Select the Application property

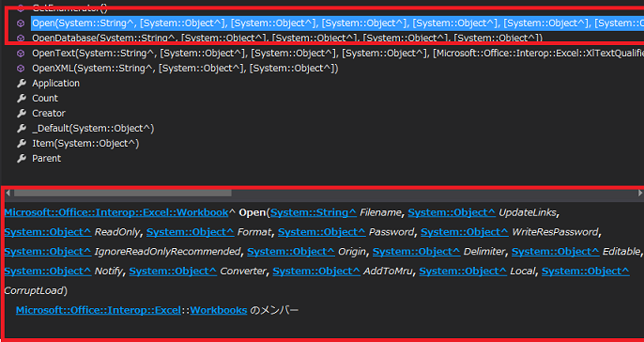coord(56,84)
